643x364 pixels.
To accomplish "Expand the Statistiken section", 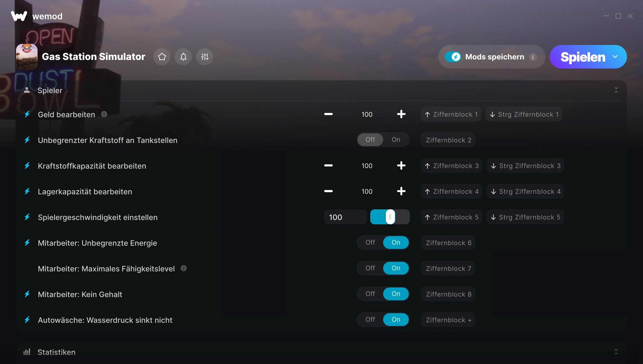I will (616, 352).
